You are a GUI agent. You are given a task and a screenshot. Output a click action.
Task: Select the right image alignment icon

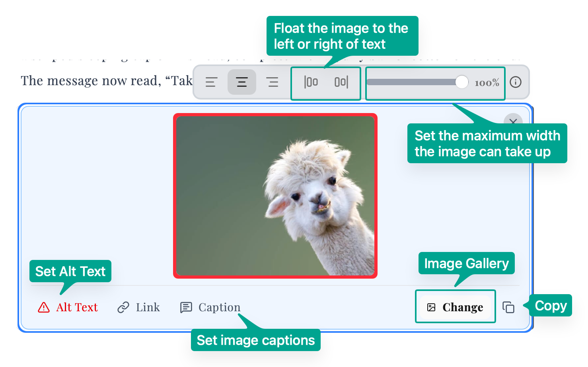click(x=273, y=82)
